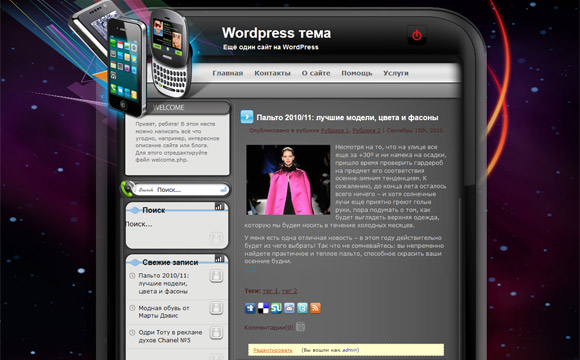Click floppy icon beside sidebar Пальто 2010/11 entry
The width and height of the screenshot is (580, 360).
(216, 276)
